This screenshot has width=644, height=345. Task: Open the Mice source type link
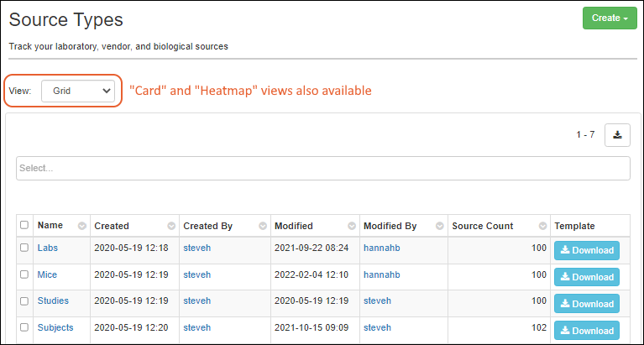[x=47, y=274]
